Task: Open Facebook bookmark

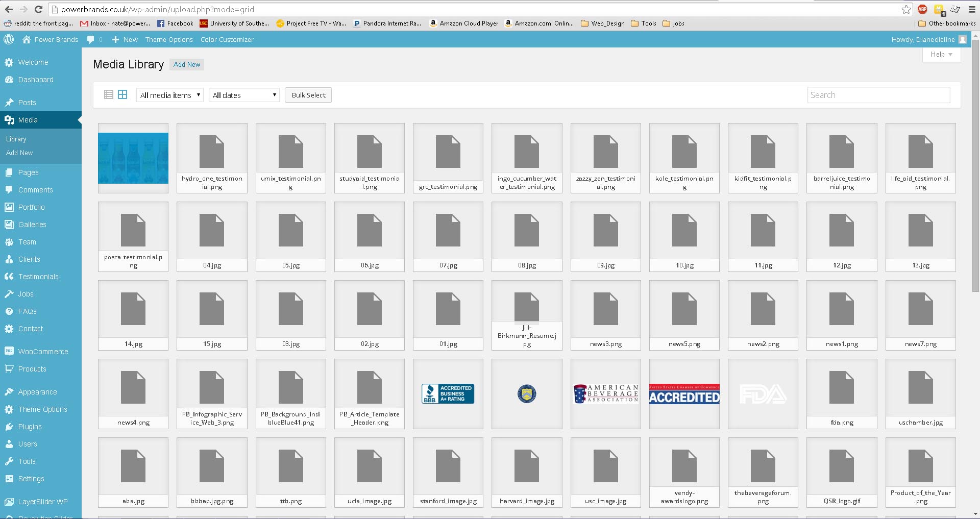Action: point(175,23)
